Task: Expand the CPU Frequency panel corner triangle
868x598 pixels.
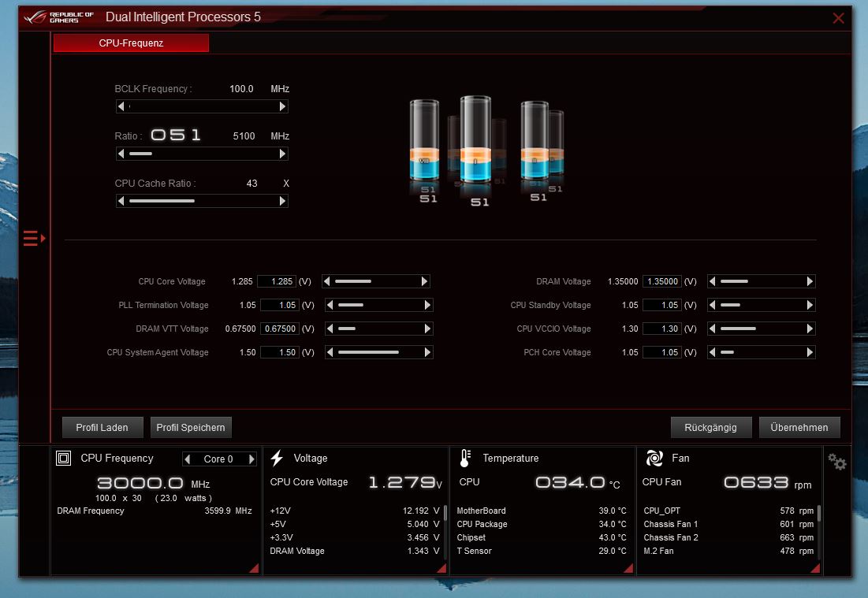Action: pyautogui.click(x=254, y=568)
